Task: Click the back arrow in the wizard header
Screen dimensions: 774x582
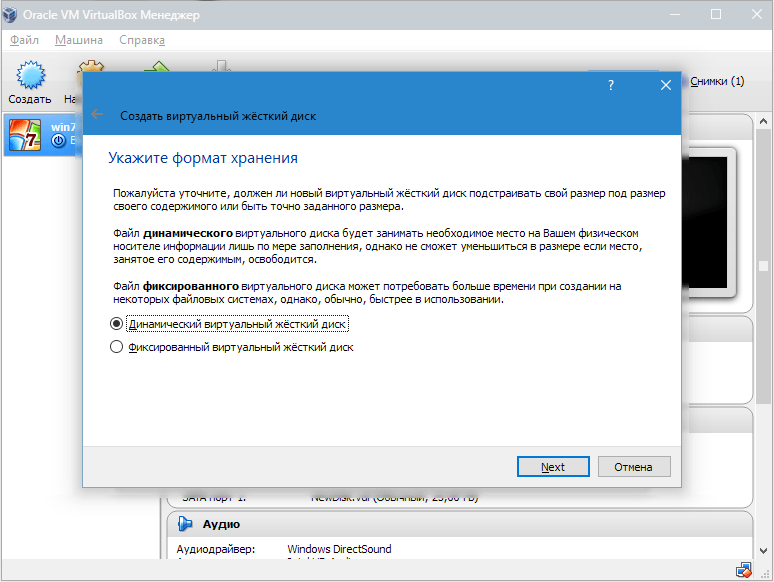Action: (97, 115)
